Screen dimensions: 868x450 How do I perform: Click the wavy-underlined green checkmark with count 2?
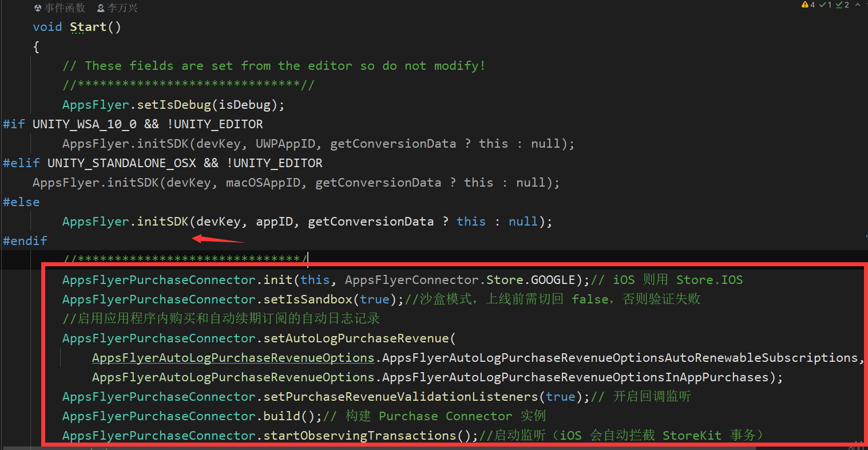coord(839,5)
